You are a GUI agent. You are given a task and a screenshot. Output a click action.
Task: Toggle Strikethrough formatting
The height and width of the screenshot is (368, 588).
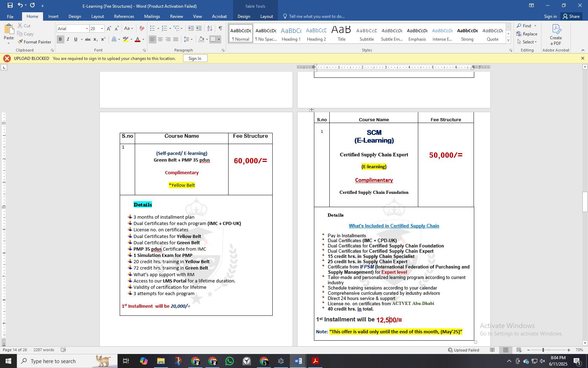[x=88, y=39]
